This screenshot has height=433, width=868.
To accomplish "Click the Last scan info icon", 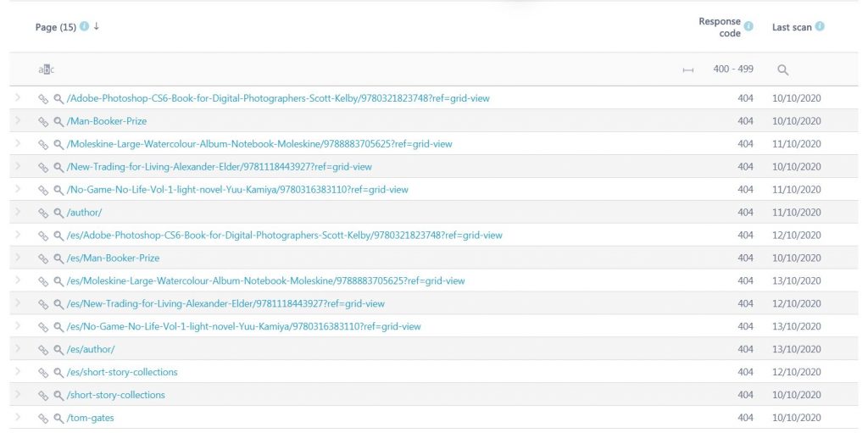I will [x=820, y=26].
